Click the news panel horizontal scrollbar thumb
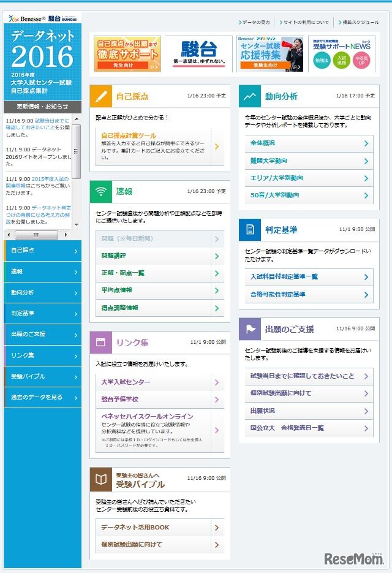 pyautogui.click(x=36, y=235)
